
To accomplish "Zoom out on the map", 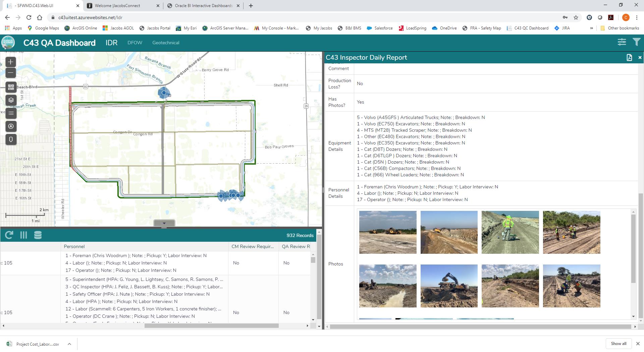I will click(x=11, y=73).
